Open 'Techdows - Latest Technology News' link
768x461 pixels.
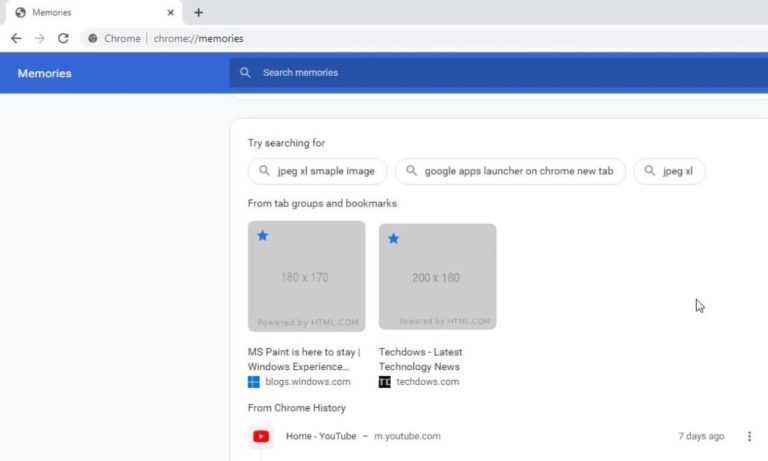click(x=420, y=359)
